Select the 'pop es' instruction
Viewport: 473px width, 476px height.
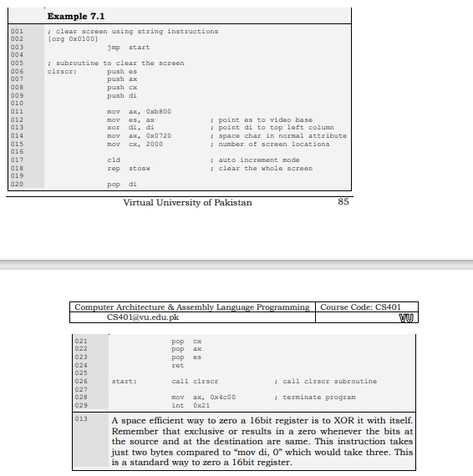click(186, 357)
